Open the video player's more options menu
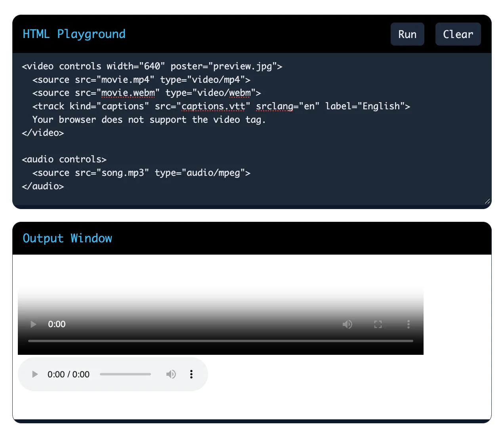The width and height of the screenshot is (504, 434). pyautogui.click(x=409, y=324)
